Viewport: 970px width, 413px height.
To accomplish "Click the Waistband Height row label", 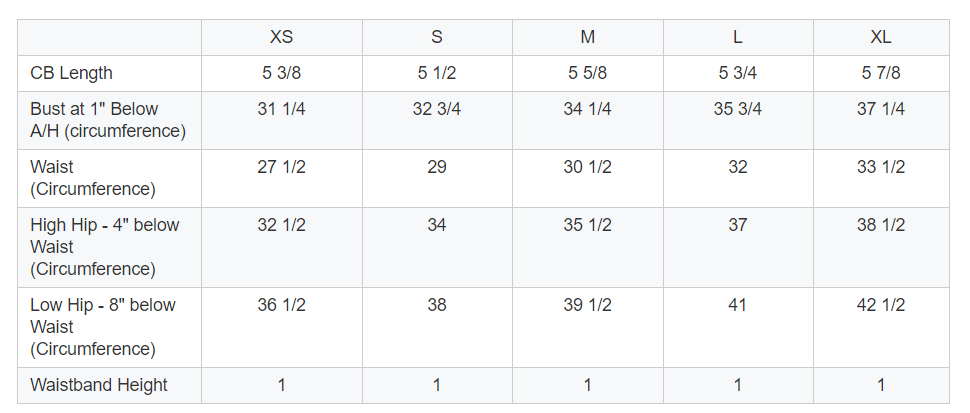I will click(99, 385).
